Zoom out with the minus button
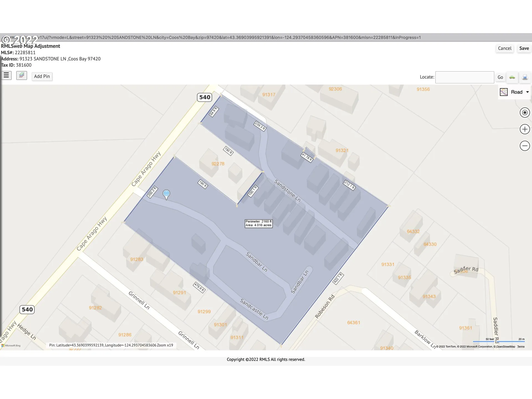The image size is (532, 399). [525, 146]
